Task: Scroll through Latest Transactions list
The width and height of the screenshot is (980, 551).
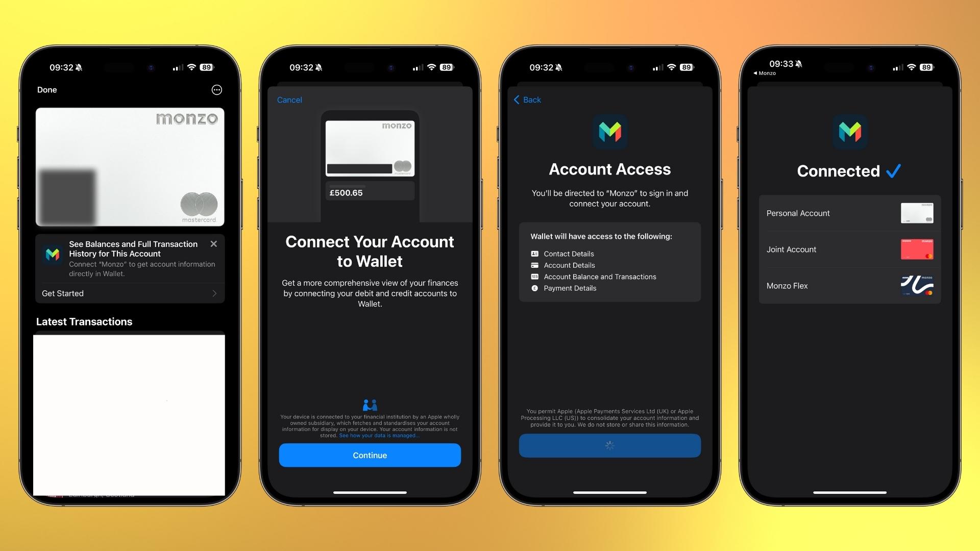Action: 130,414
